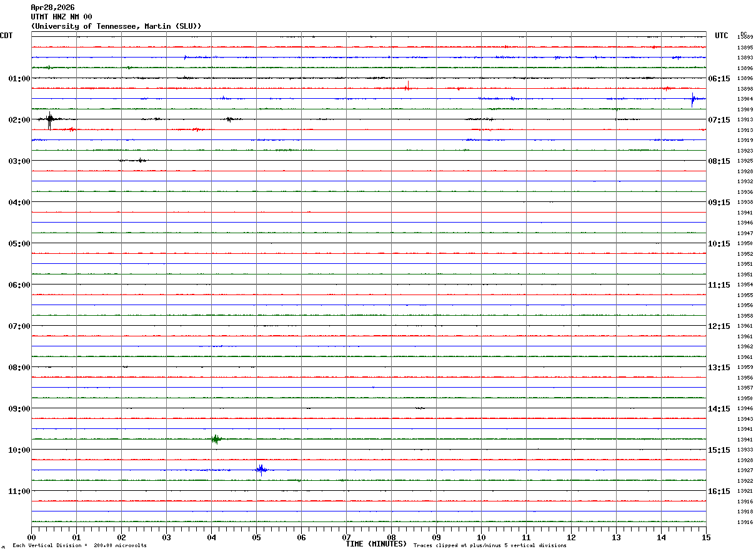Click the large black seismic event at 02:00
Viewport: 756px width, 554px height.
[50, 119]
